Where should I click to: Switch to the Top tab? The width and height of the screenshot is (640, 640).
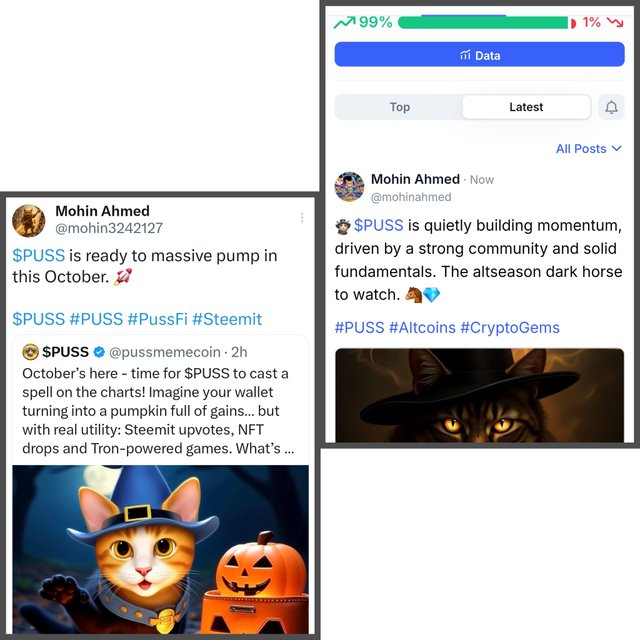click(399, 107)
